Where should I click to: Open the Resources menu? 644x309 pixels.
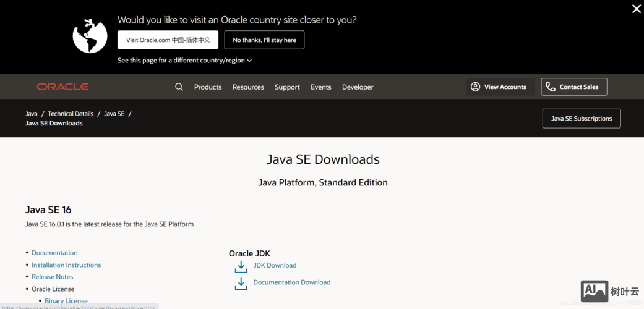click(248, 87)
